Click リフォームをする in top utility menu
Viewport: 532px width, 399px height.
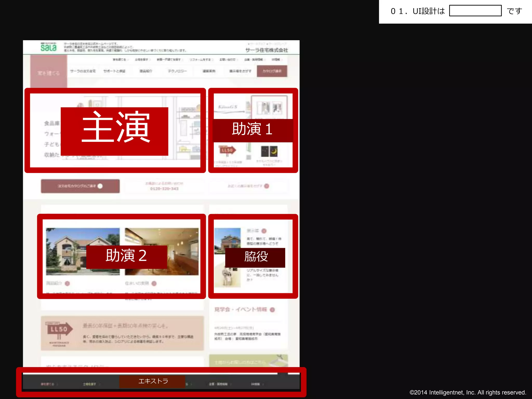pos(200,59)
